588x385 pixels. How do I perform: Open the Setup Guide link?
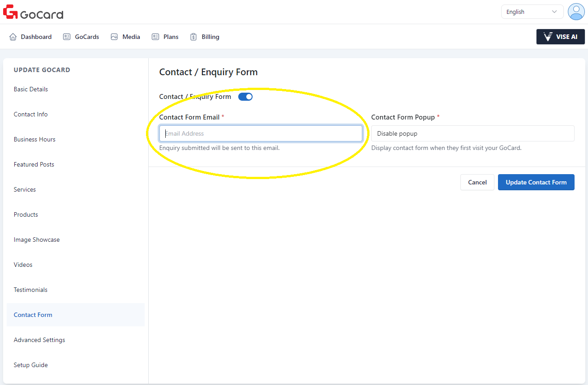click(30, 365)
